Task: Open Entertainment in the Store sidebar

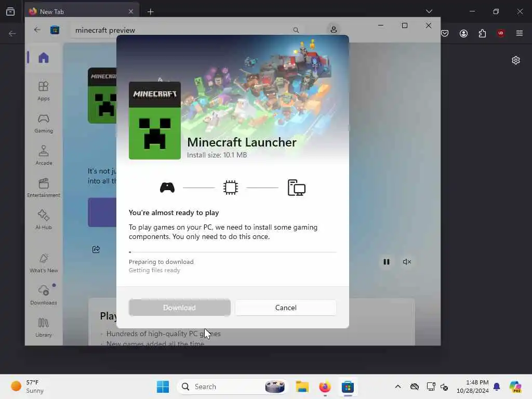Action: (x=44, y=188)
